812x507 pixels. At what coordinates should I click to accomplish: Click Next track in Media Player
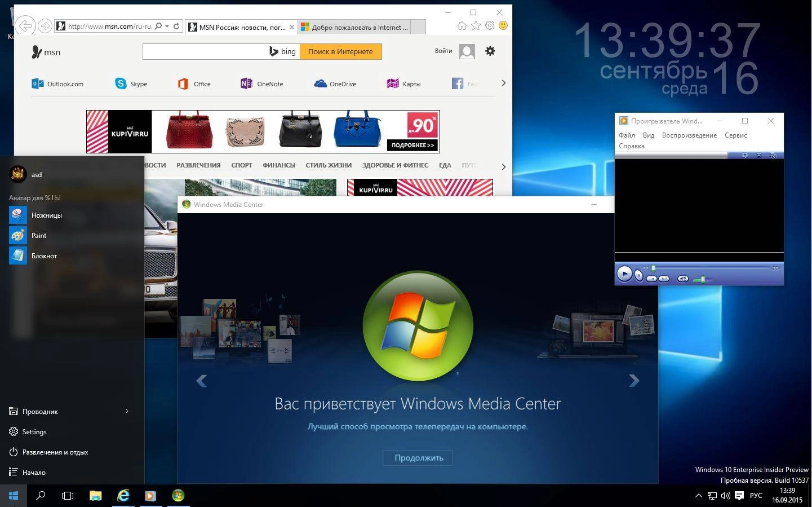pyautogui.click(x=664, y=279)
